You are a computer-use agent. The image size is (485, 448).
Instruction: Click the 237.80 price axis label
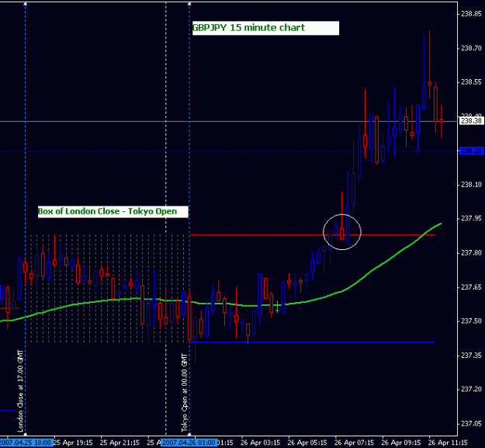(x=471, y=253)
